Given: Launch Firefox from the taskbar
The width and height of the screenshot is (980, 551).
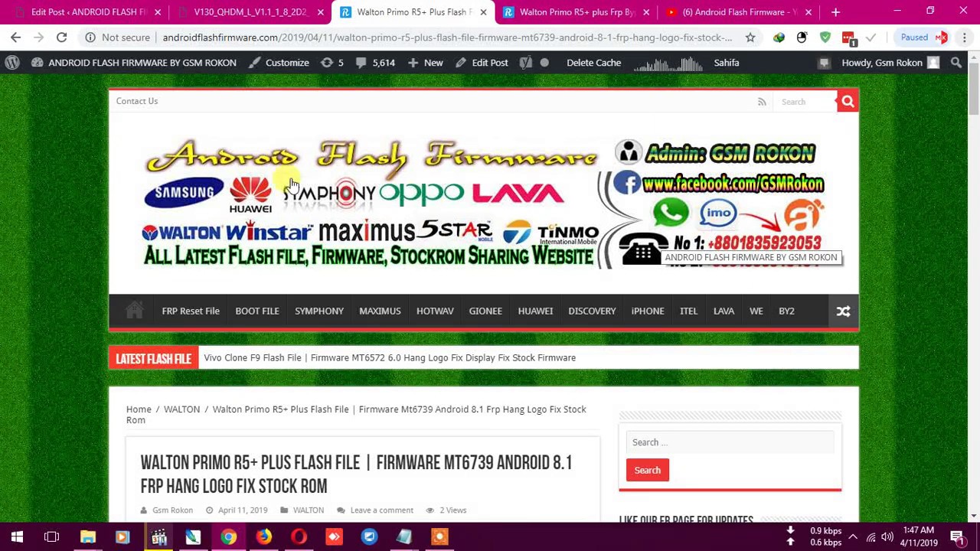Looking at the screenshot, I should 263,536.
